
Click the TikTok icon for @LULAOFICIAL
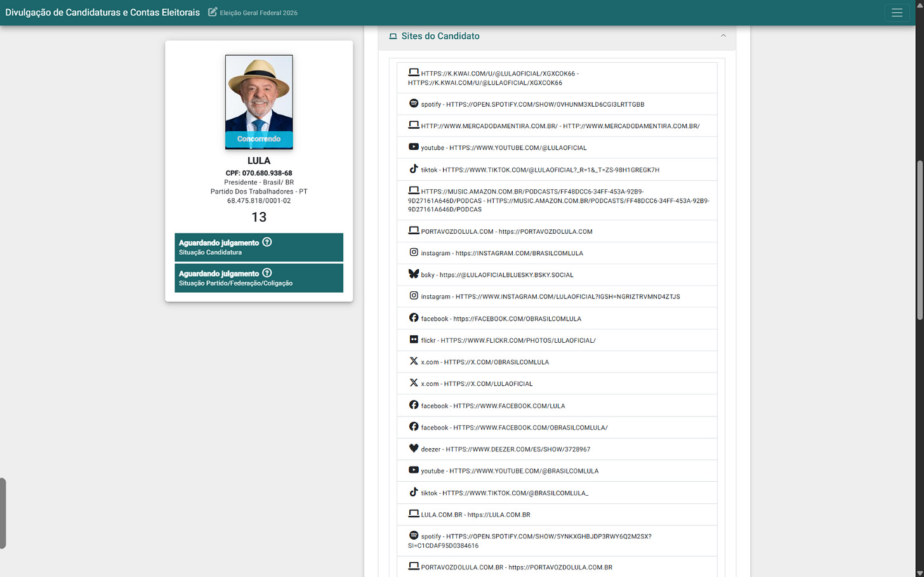coord(414,169)
